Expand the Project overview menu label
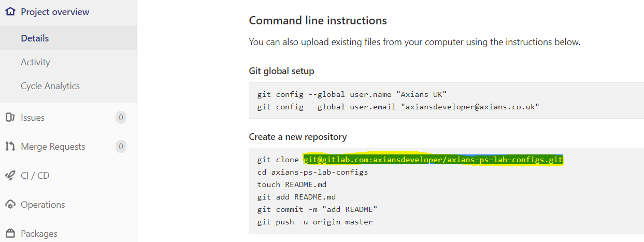This screenshot has height=242, width=644. point(55,12)
